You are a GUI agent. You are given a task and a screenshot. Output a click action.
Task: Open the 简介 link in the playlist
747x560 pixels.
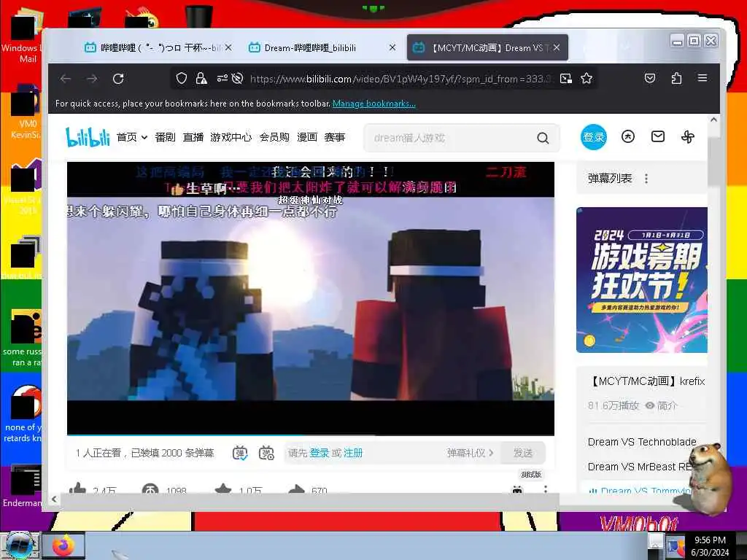[661, 405]
